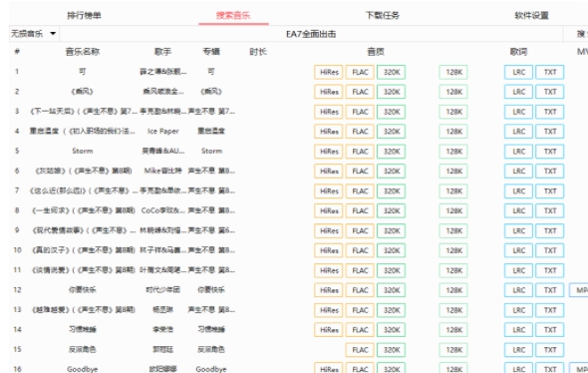The height and width of the screenshot is (373, 588).
Task: Get LRC lyrics for the Ice Paper song
Action: click(518, 132)
